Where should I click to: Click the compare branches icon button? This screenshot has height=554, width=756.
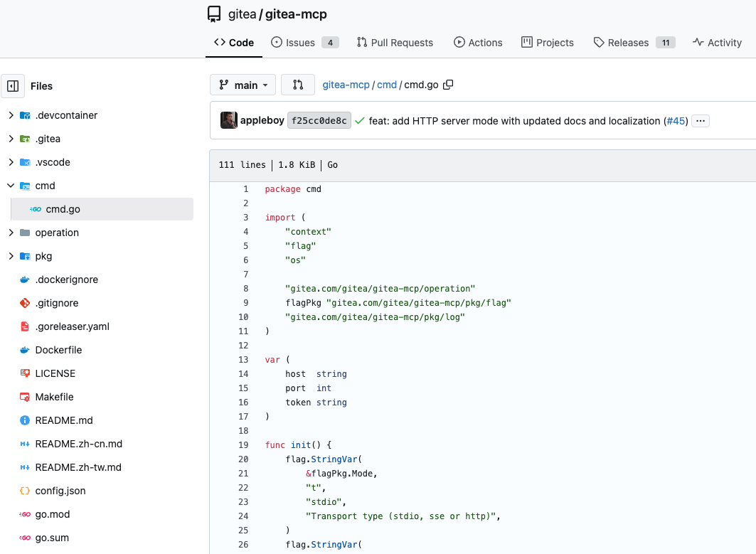298,85
